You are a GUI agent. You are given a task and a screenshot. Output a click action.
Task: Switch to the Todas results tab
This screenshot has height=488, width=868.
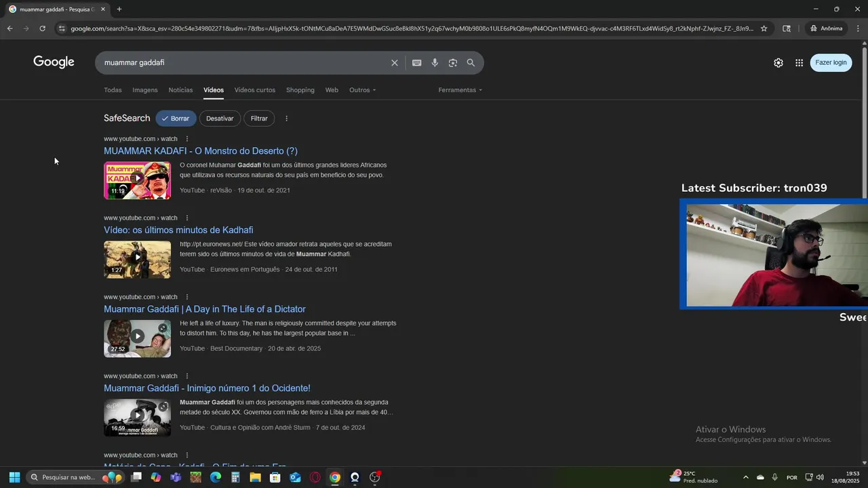point(113,90)
